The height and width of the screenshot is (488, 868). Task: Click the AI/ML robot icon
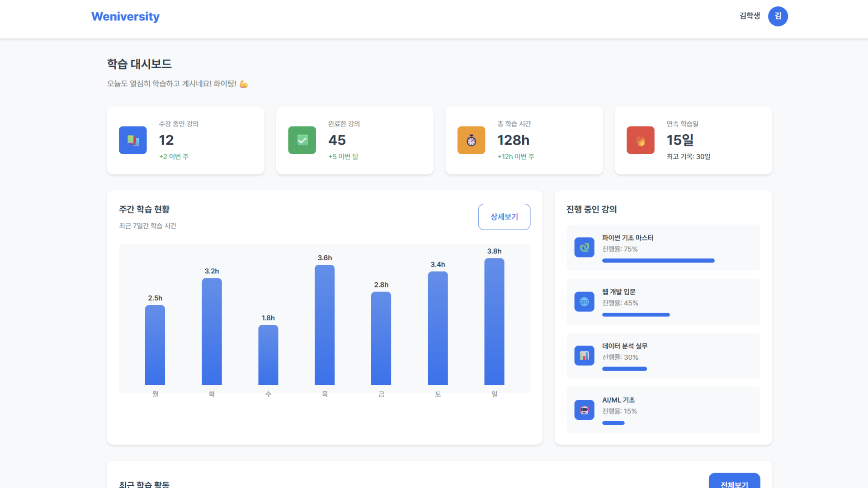[x=584, y=410]
